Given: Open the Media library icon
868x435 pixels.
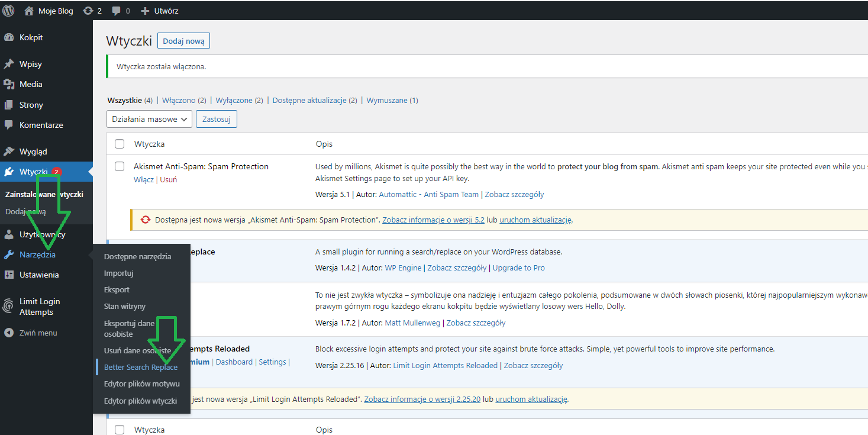Looking at the screenshot, I should click(10, 83).
